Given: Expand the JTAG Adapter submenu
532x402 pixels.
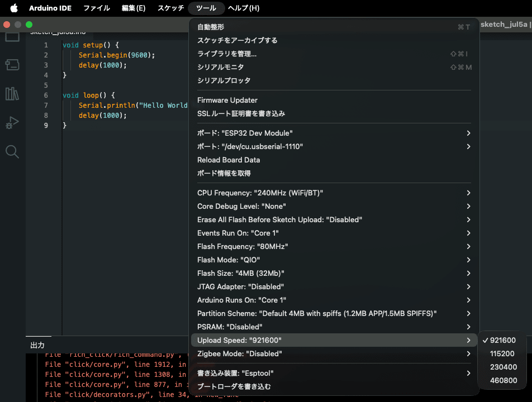Looking at the screenshot, I should [x=334, y=286].
